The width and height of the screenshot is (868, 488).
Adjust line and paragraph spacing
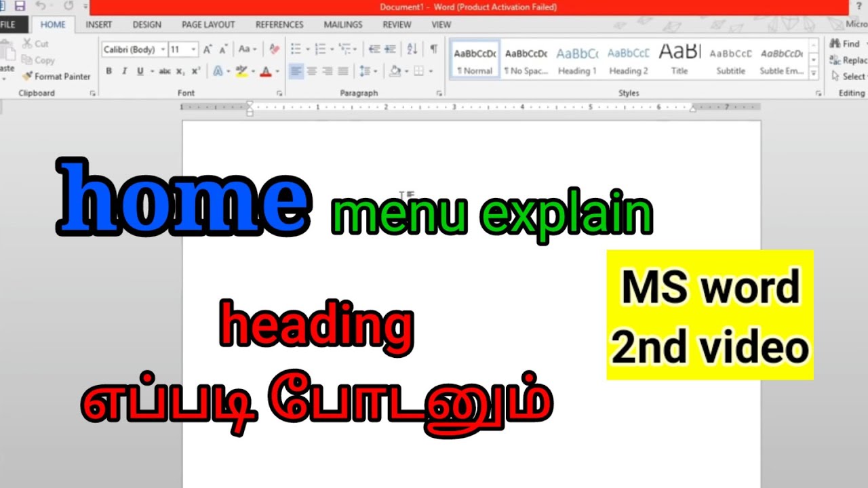365,71
